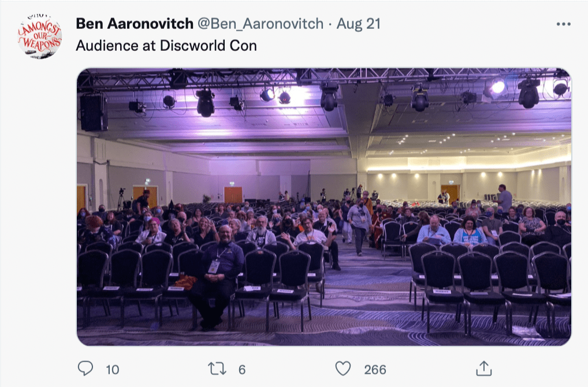Click the word 'Discworld' in the tweet
Viewport: 588px width, 387px height.
192,46
